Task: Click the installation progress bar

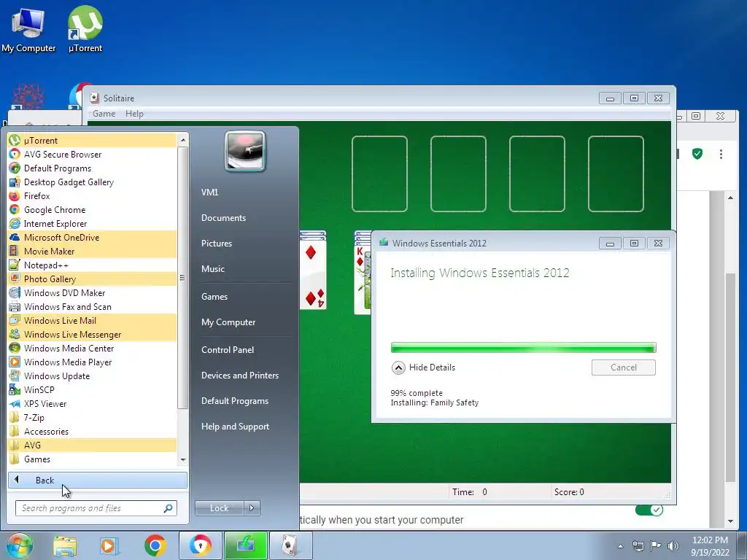Action: tap(523, 348)
